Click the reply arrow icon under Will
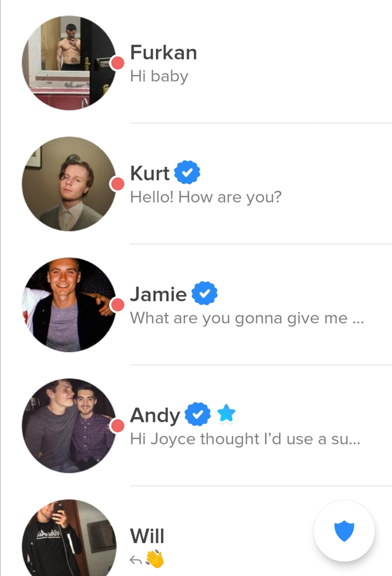392x576 pixels. click(135, 560)
